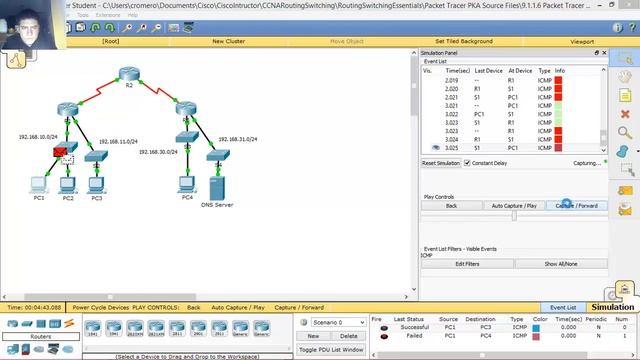The height and width of the screenshot is (360, 640).
Task: Click Capture / Forward button in Simulation Panel
Action: 576,206
